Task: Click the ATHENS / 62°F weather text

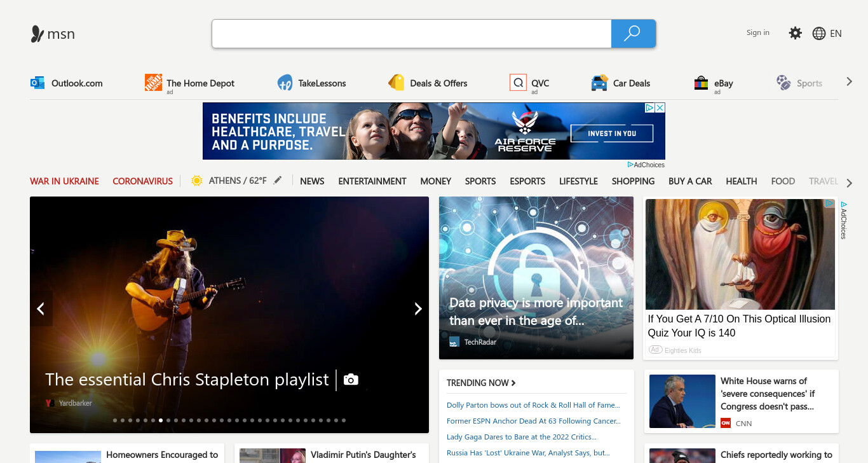Action: tap(238, 181)
